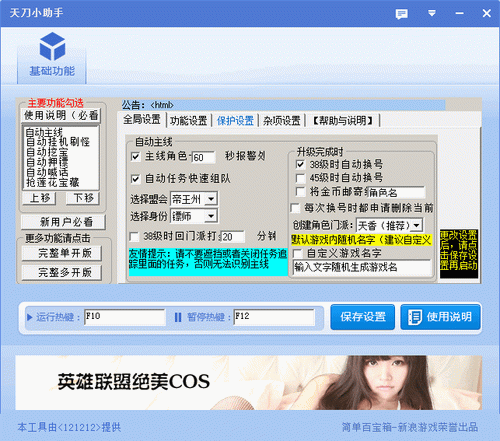Open the feedback message icon in title bar
This screenshot has width=500, height=441.
pyautogui.click(x=401, y=14)
